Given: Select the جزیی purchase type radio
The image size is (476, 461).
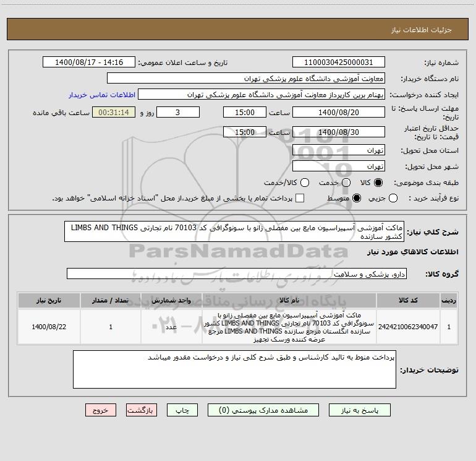Looking at the screenshot, I should point(393,198).
